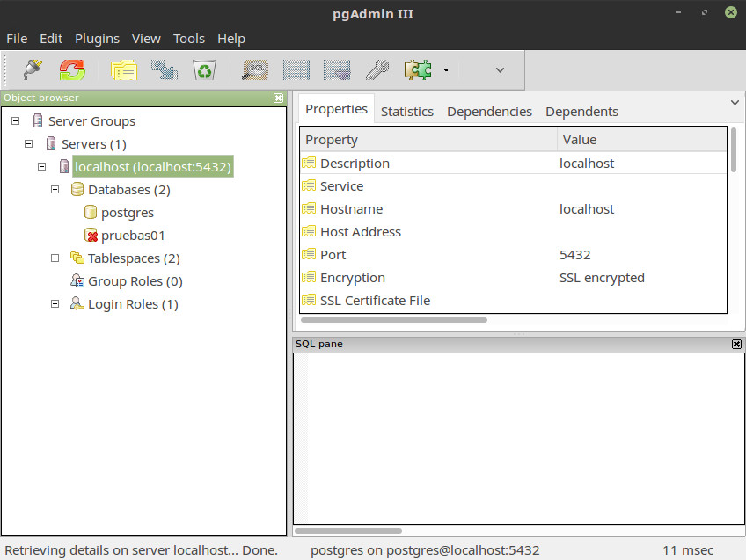Switch to the Properties tab
Screen dimensions: 746x560
(x=336, y=109)
